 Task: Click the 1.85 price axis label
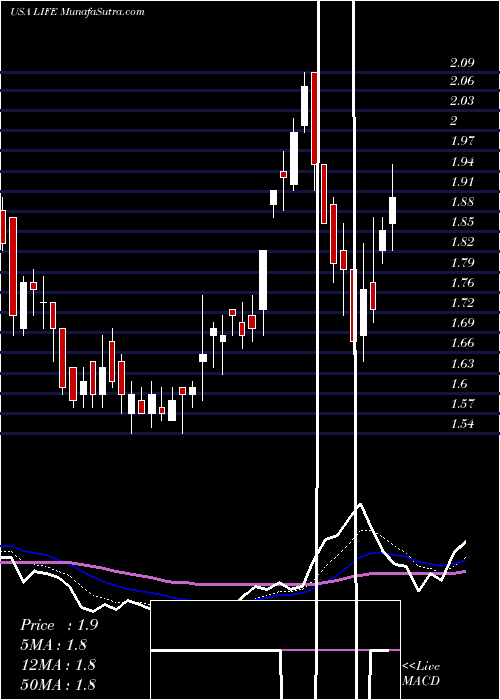tap(462, 222)
